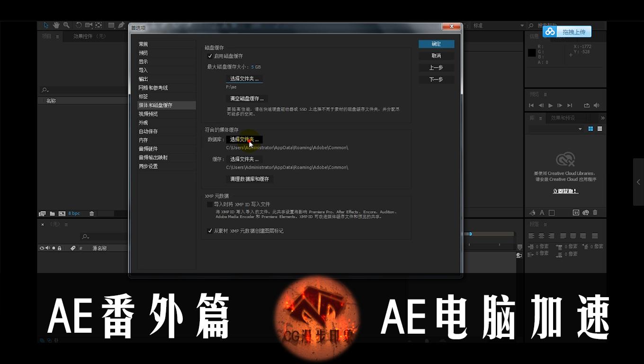644x364 pixels.
Task: Click 清空磁盘缓存 button
Action: [247, 99]
